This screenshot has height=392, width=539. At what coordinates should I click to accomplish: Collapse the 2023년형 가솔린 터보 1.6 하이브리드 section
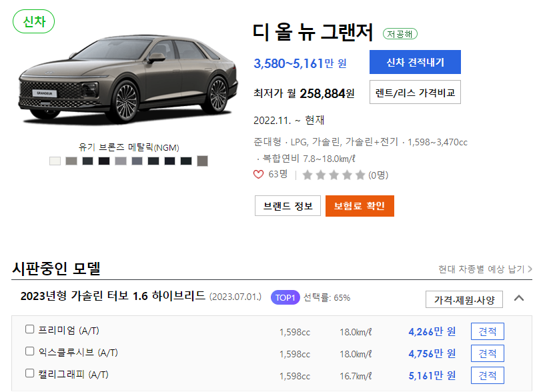(x=519, y=298)
